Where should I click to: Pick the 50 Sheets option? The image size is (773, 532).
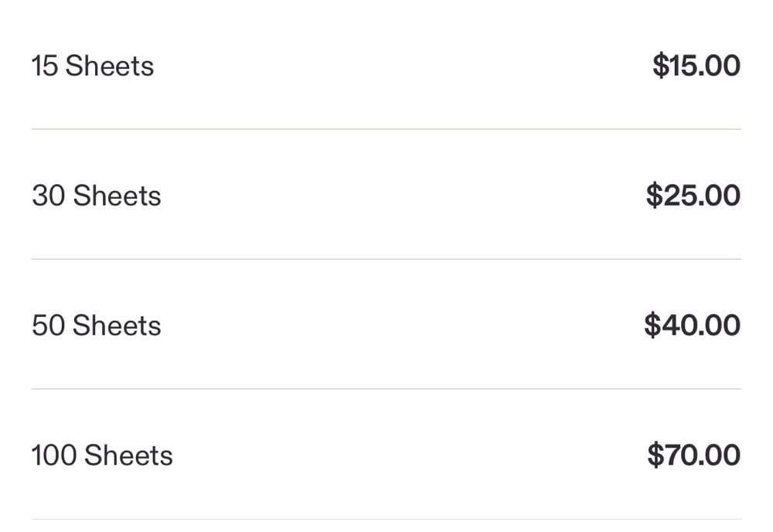pyautogui.click(x=97, y=326)
